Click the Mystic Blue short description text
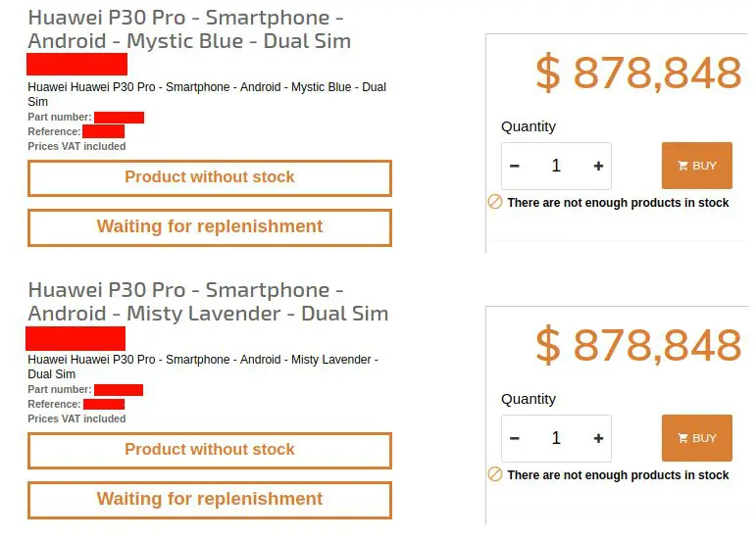The height and width of the screenshot is (541, 756). (207, 88)
